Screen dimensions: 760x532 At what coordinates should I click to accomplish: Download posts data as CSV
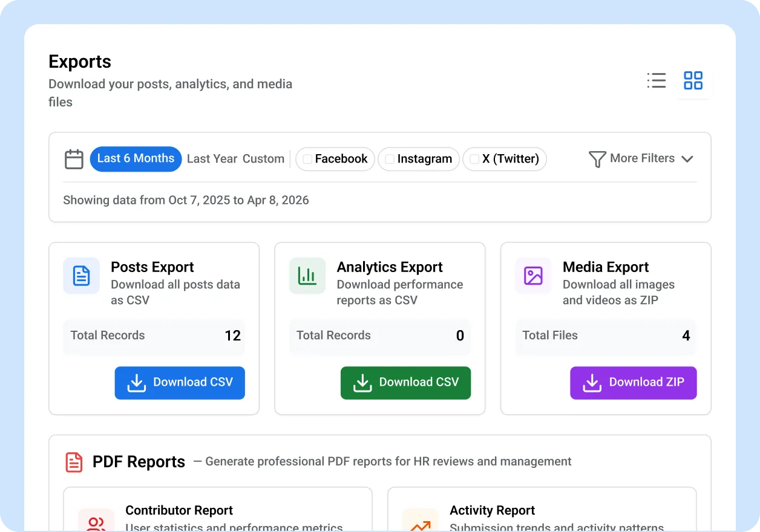[180, 383]
